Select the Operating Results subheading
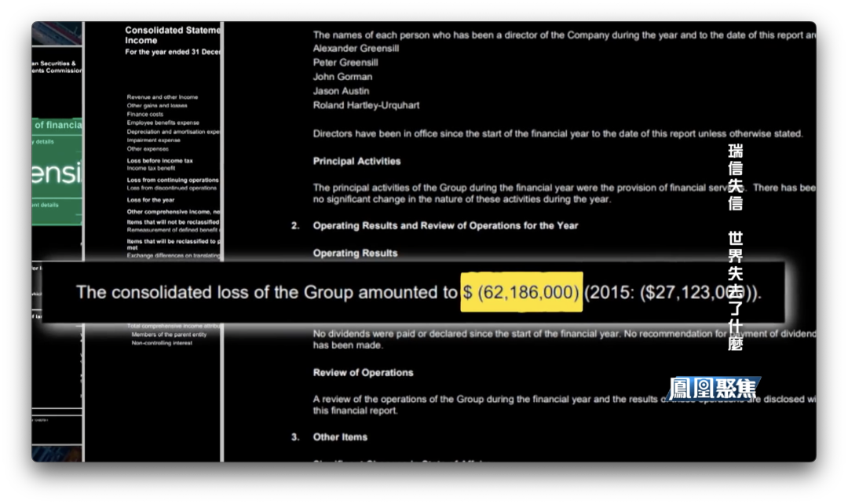This screenshot has width=848, height=504. 356,253
